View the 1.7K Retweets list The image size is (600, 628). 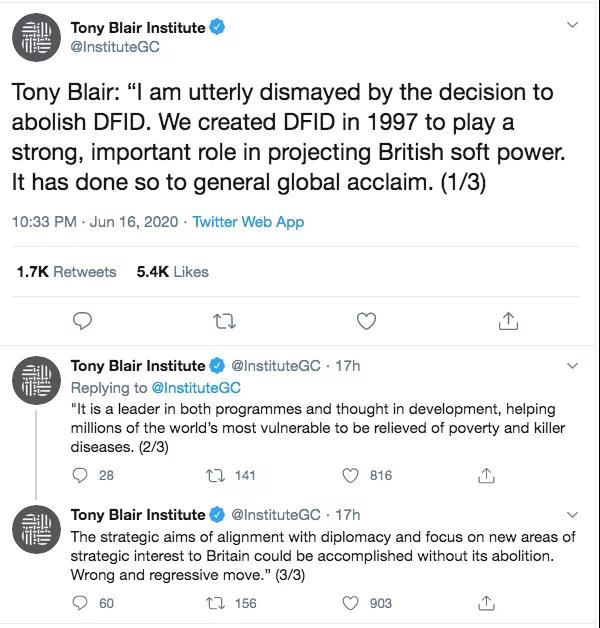click(x=67, y=271)
